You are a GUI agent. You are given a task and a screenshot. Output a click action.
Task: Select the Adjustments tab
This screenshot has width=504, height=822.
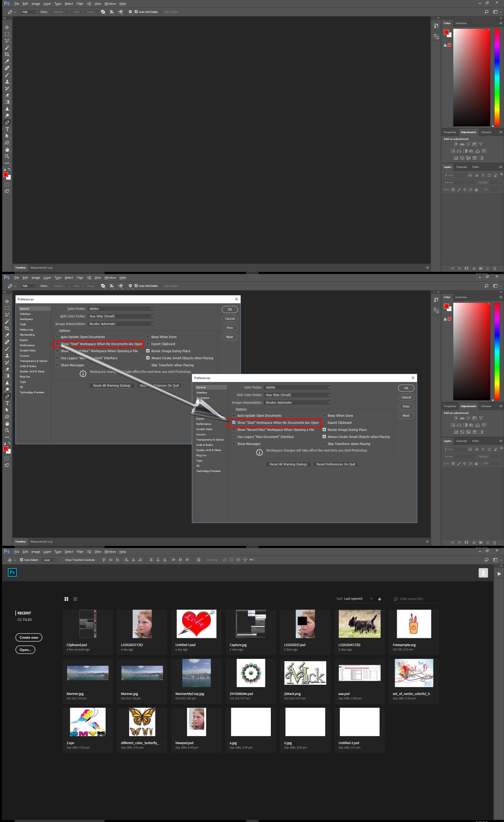[x=469, y=132]
